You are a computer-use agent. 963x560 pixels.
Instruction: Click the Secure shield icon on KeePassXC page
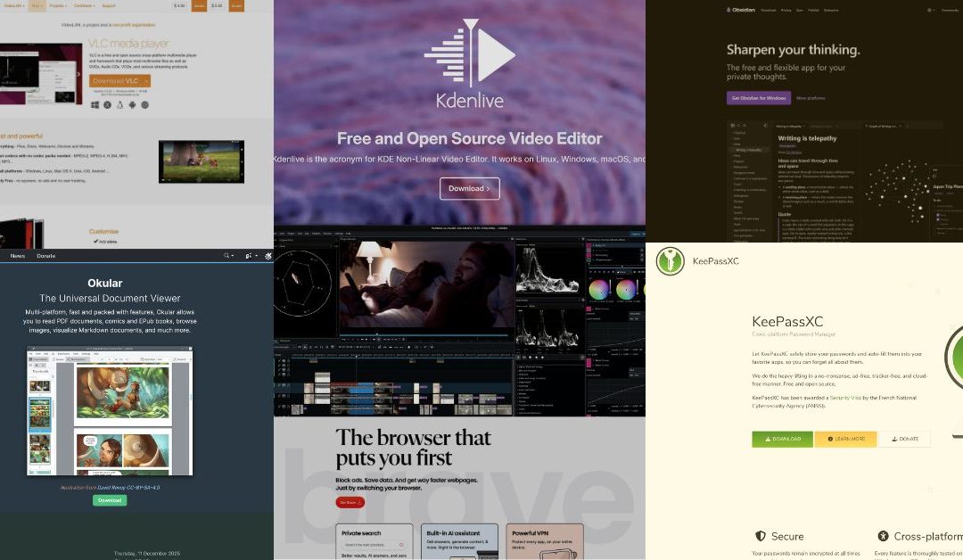click(761, 536)
